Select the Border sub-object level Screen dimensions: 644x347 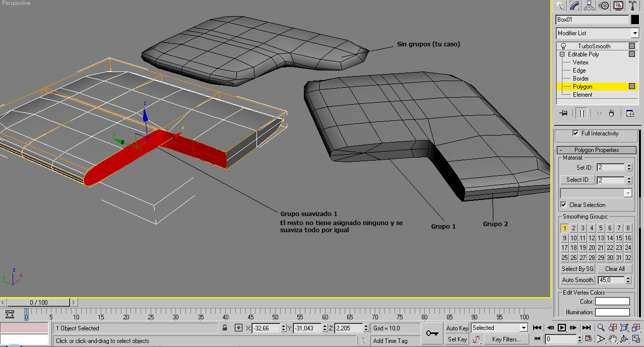(x=581, y=79)
